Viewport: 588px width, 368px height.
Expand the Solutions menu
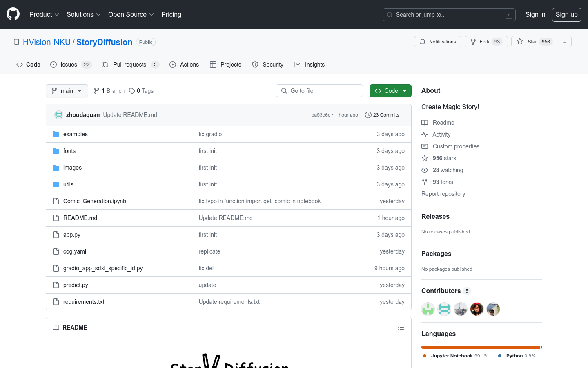83,14
